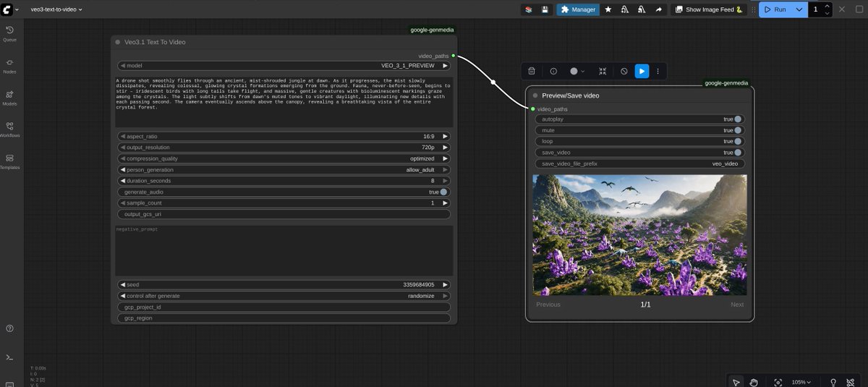Open node color picker circle dropdown

click(577, 71)
